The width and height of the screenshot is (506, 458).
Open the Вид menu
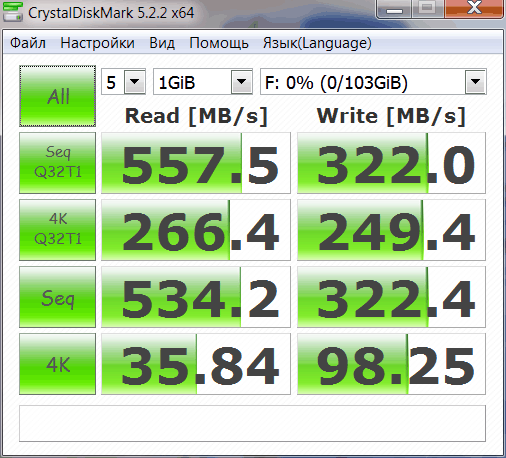pos(162,43)
